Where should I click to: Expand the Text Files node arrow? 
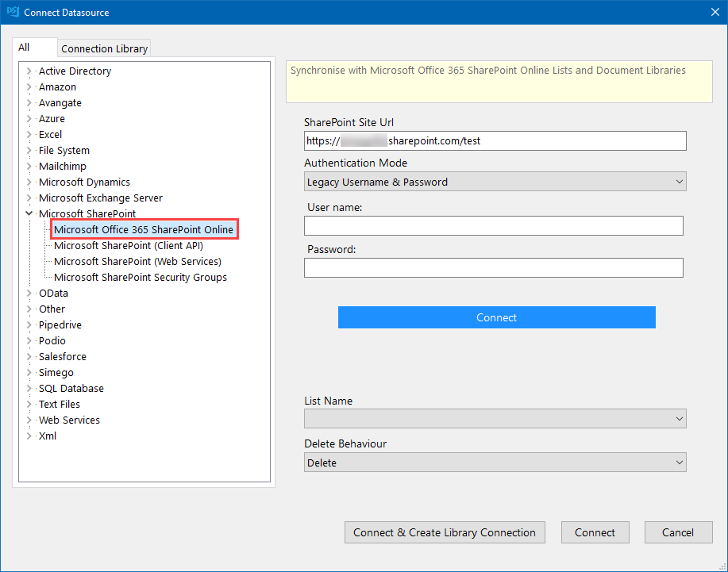(29, 404)
